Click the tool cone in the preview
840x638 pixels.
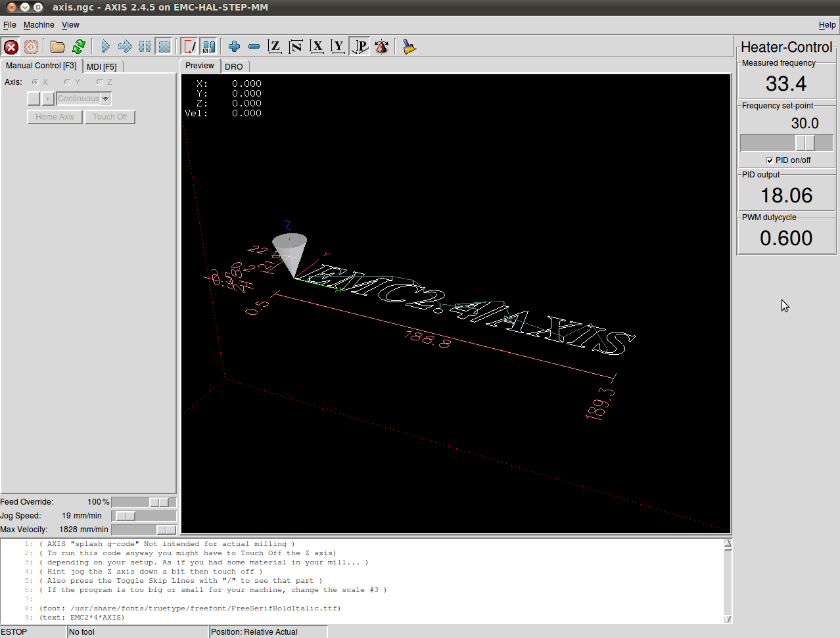[291, 254]
